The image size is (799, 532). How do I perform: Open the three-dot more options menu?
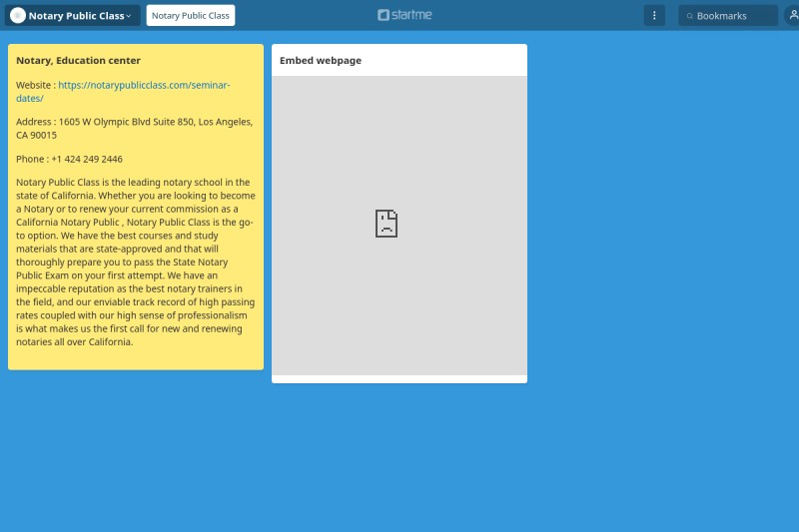point(654,15)
